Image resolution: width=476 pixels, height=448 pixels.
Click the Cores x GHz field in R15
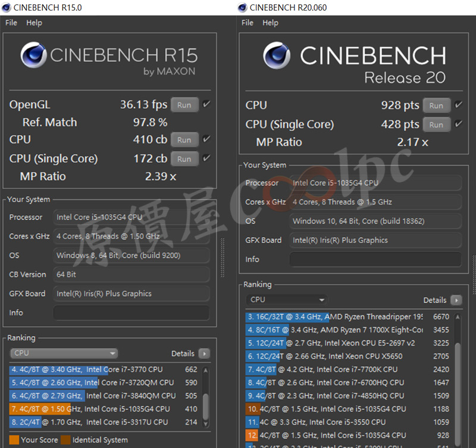pos(131,236)
